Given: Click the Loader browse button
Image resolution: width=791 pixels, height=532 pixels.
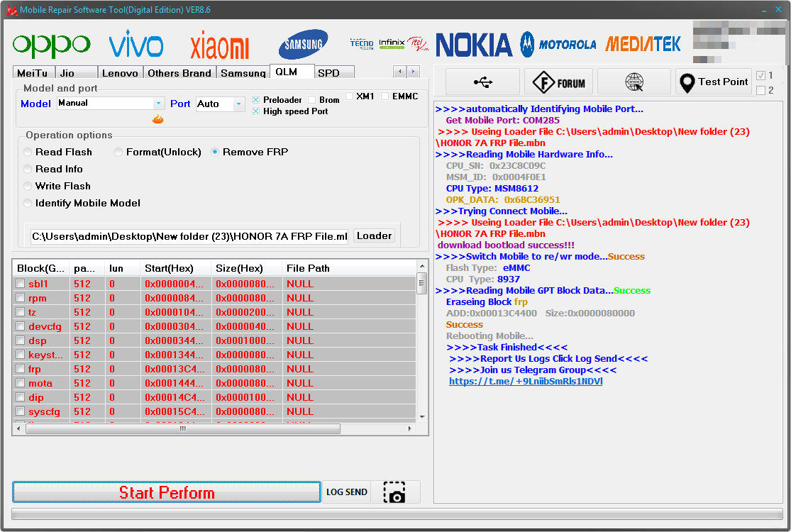Looking at the screenshot, I should click(374, 235).
